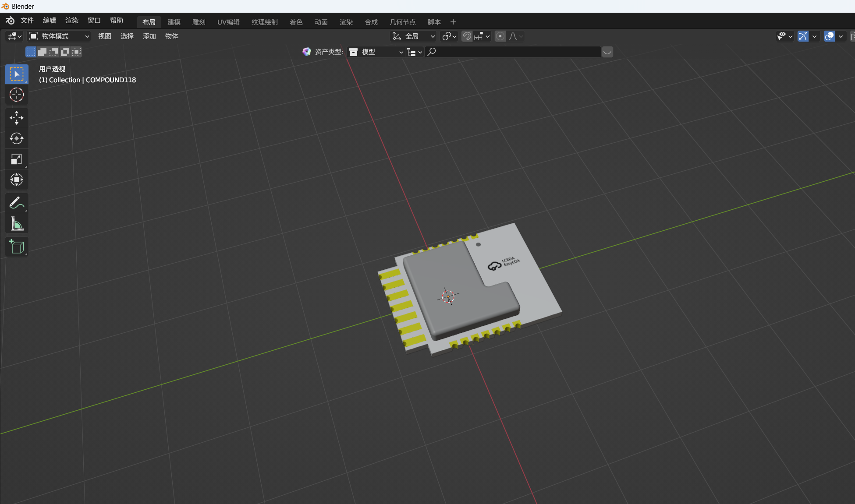Select the Cursor tool
The height and width of the screenshot is (504, 855).
(17, 95)
